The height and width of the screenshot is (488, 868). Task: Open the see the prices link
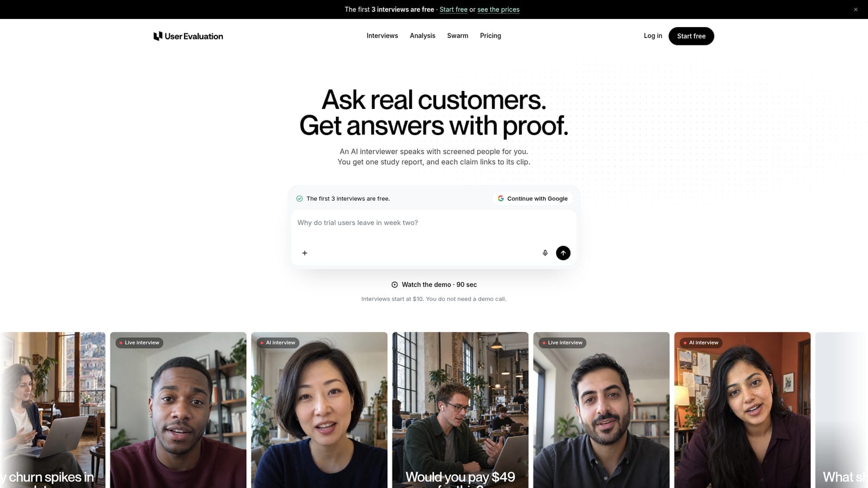tap(499, 10)
